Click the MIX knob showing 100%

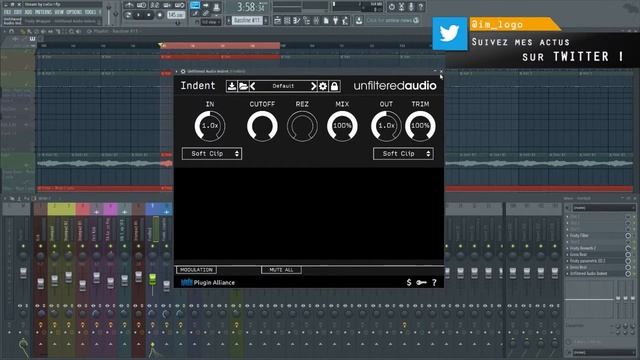click(342, 126)
